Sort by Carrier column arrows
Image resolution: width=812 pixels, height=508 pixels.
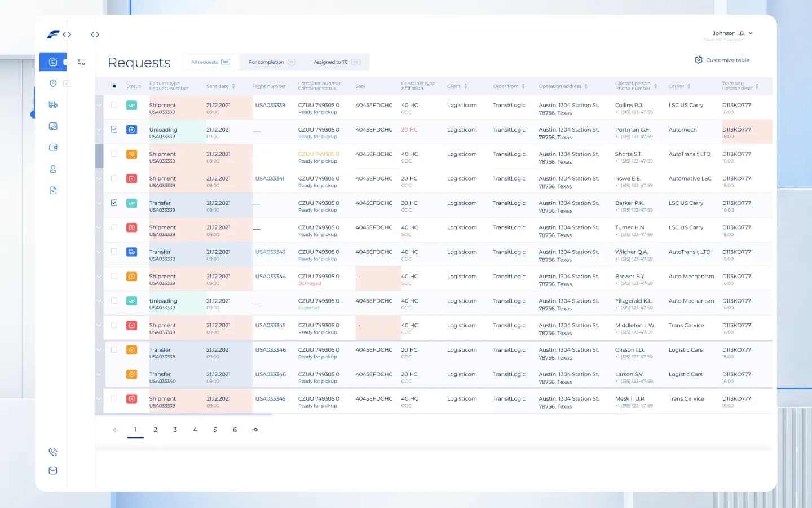[x=689, y=86]
